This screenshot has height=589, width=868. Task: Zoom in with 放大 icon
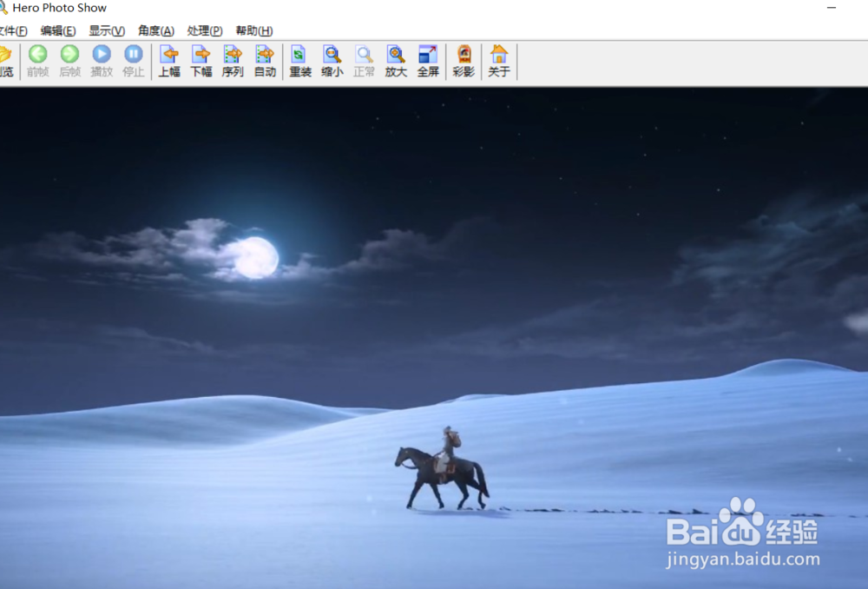pos(396,61)
